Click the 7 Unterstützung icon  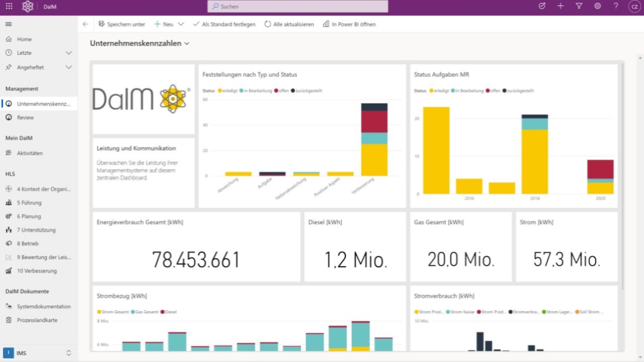click(9, 230)
